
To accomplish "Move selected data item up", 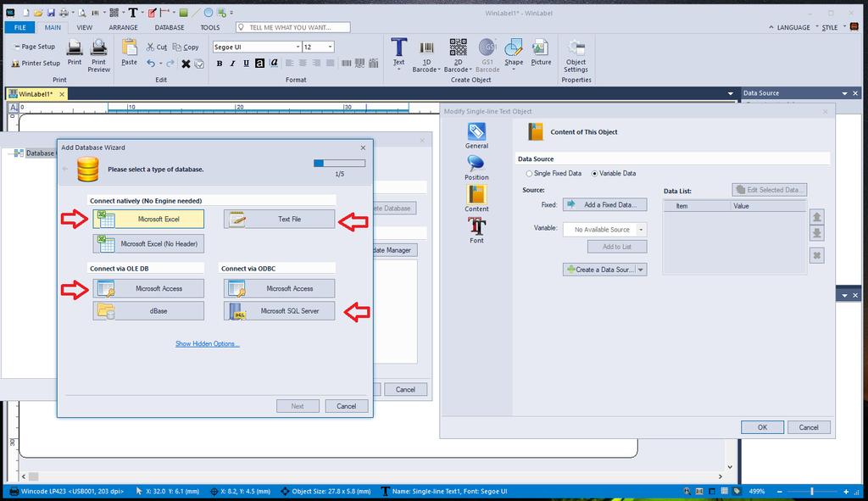I will pos(816,216).
